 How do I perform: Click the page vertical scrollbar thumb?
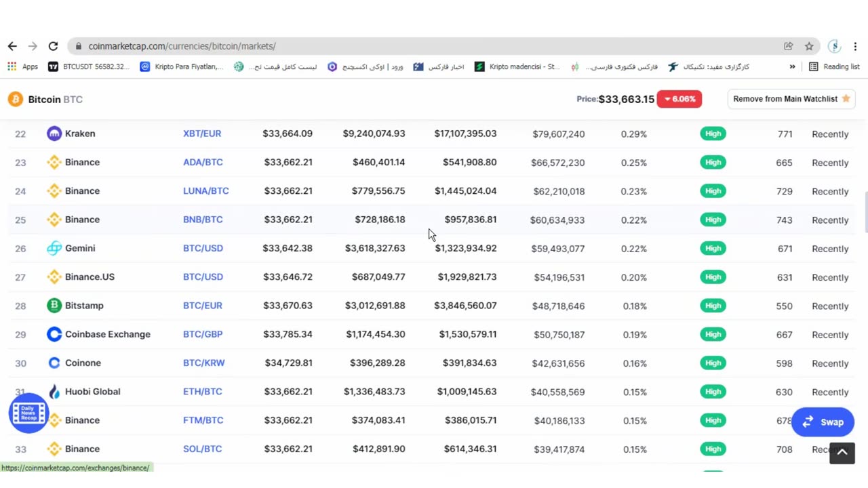click(865, 211)
